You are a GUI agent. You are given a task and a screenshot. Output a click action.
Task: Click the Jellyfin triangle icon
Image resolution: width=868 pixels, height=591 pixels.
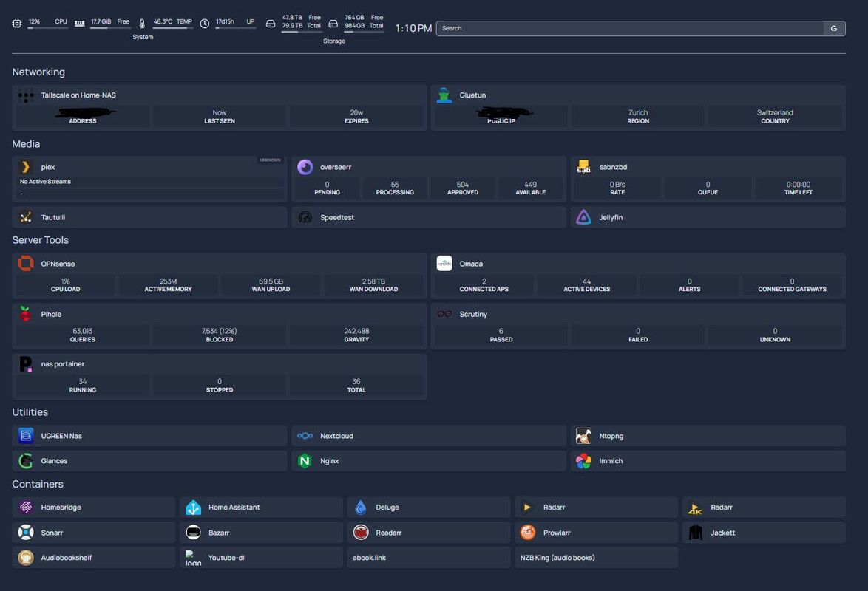[x=583, y=217]
